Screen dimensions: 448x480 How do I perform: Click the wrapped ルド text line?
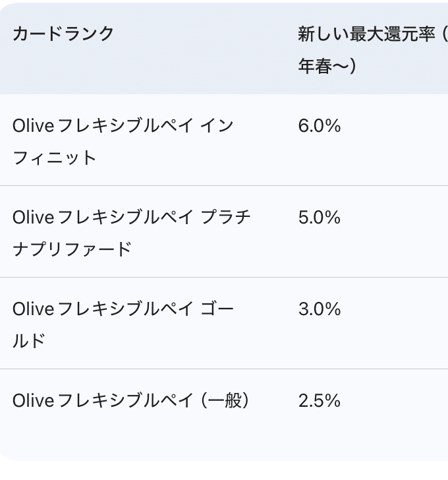click(29, 342)
